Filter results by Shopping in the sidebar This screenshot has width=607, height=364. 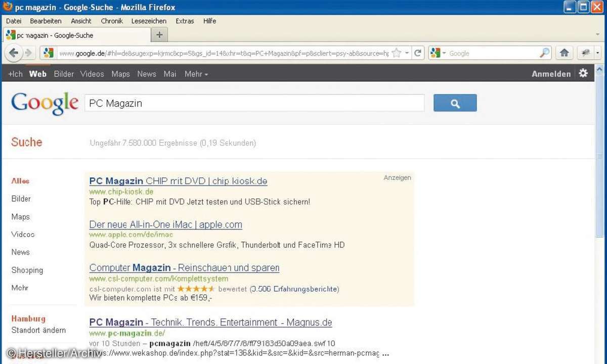coord(27,270)
